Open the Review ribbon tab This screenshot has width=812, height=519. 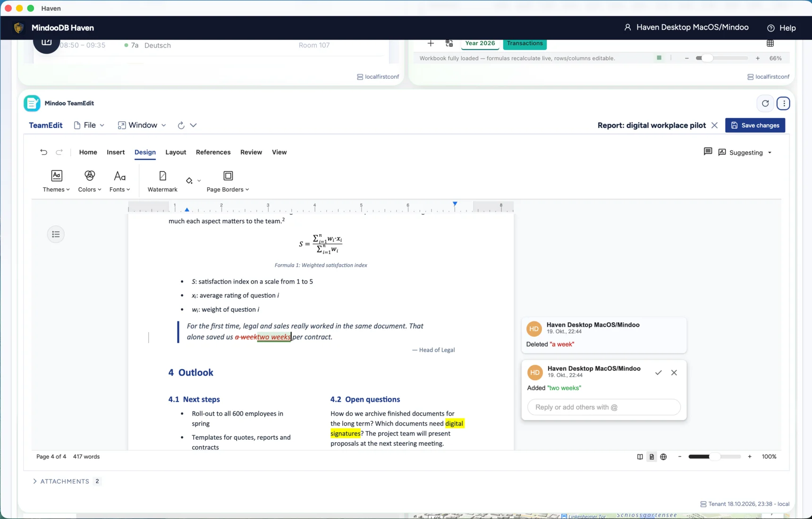[x=251, y=152]
